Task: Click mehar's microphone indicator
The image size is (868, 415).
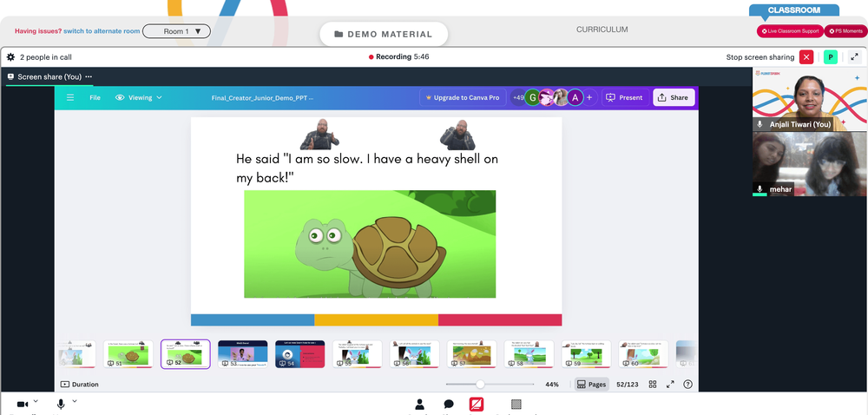Action: [760, 189]
